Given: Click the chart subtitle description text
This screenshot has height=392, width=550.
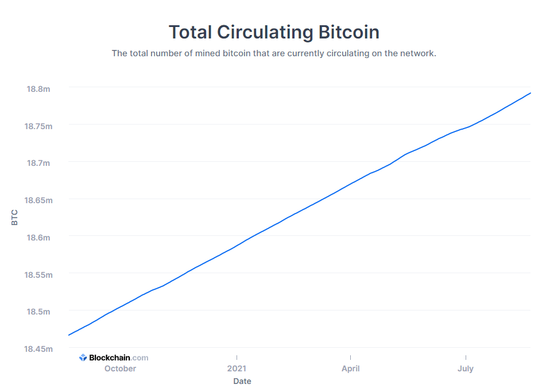Looking at the screenshot, I should pyautogui.click(x=274, y=53).
